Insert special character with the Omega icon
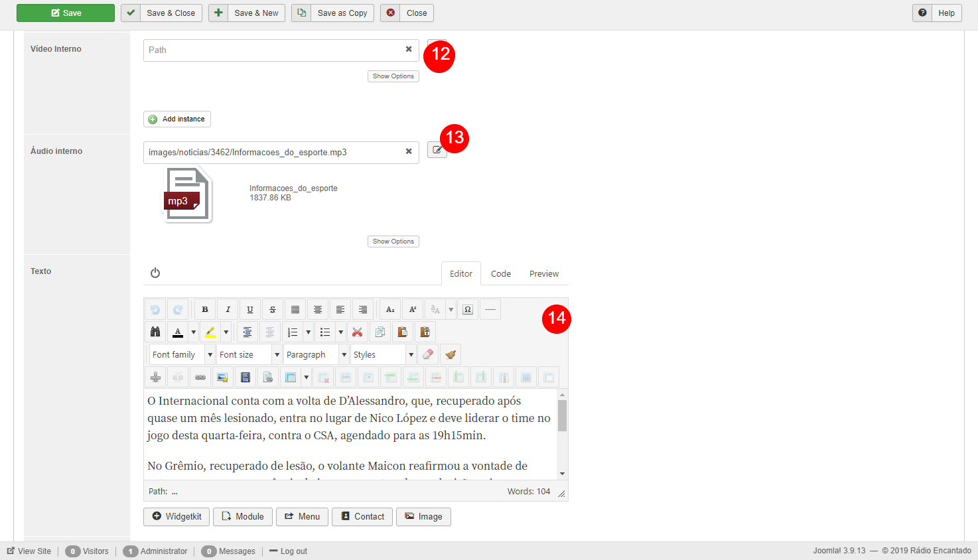978x560 pixels. point(468,310)
